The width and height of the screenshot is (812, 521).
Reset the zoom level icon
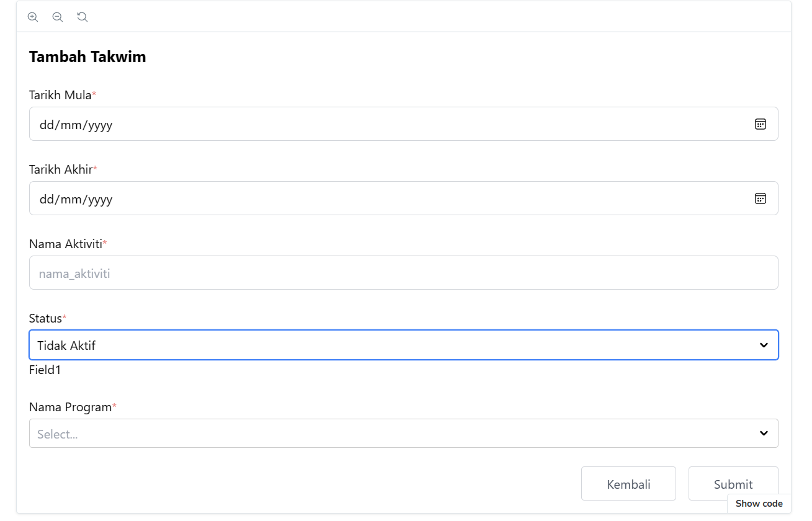[83, 17]
